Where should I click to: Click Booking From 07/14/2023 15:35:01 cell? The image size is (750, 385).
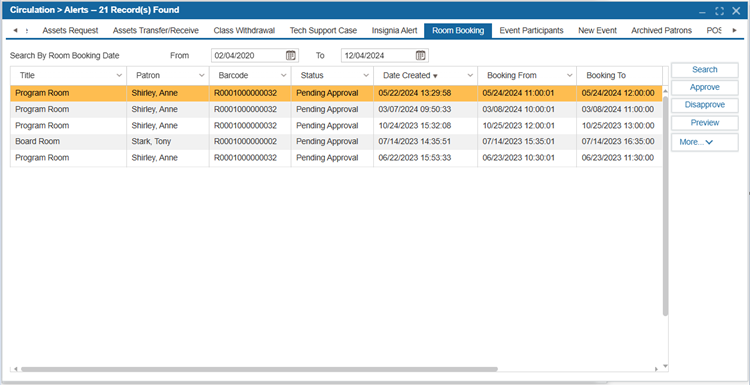coord(527,142)
